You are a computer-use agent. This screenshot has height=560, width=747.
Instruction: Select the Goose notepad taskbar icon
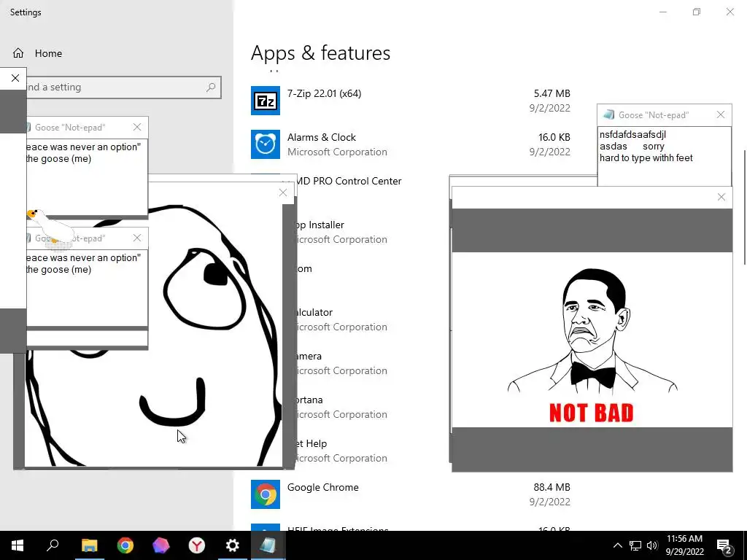point(268,545)
